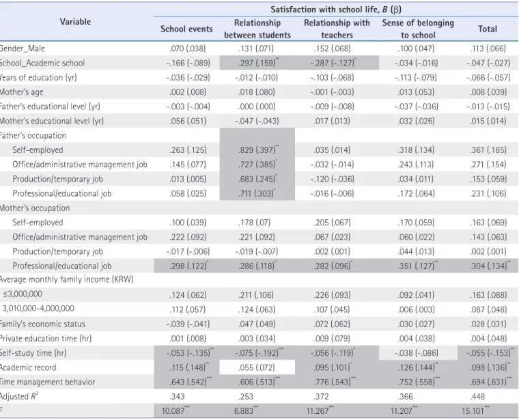Select the '.694 (.631)' cell

[x=492, y=382]
